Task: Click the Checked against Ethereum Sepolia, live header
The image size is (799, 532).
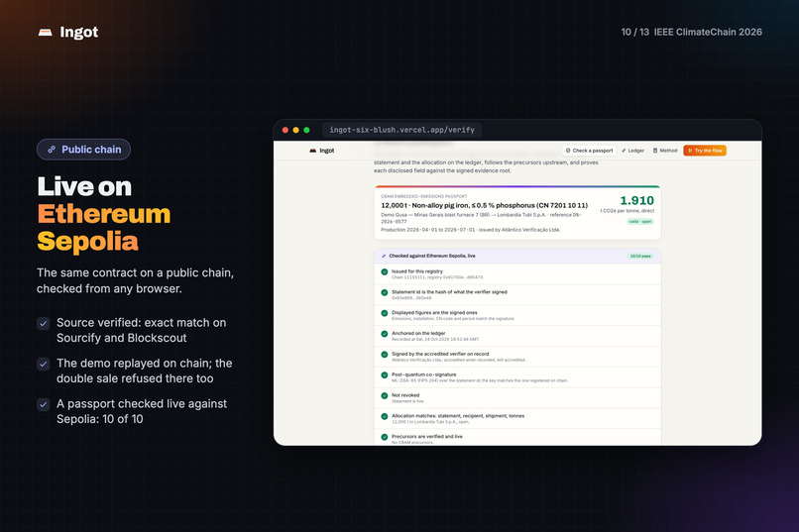Action: pyautogui.click(x=432, y=256)
